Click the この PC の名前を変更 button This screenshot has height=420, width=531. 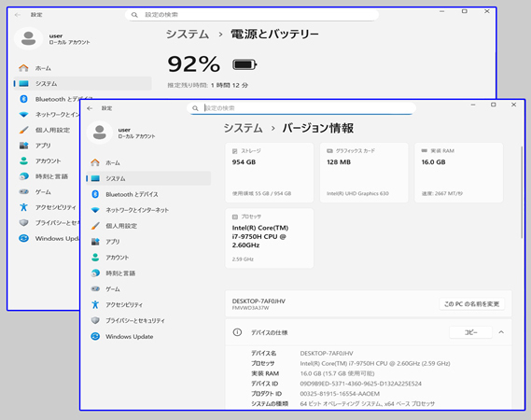point(471,304)
